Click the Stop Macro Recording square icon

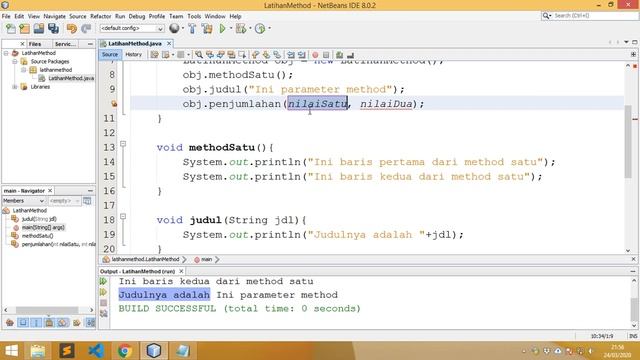pyautogui.click(x=326, y=55)
